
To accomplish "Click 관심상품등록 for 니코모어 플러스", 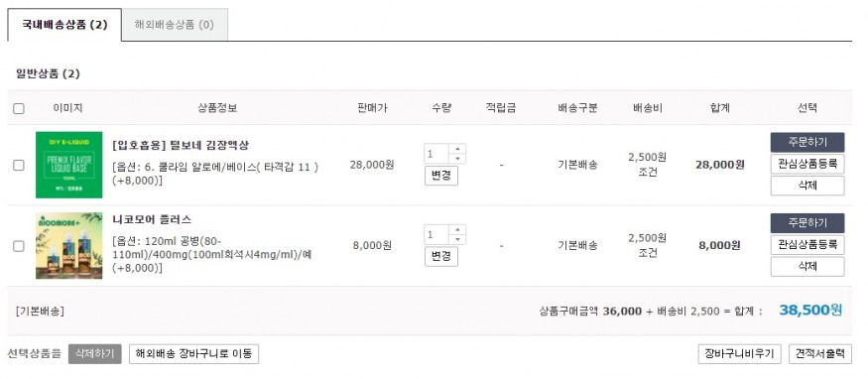I will pos(807,245).
